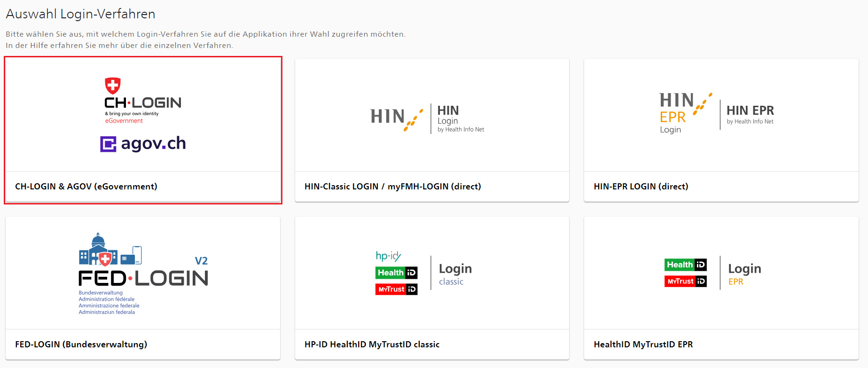Select CH-LOGIN & AGOV (eGovernment) label
Screen dimensions: 868x368
[x=86, y=187]
